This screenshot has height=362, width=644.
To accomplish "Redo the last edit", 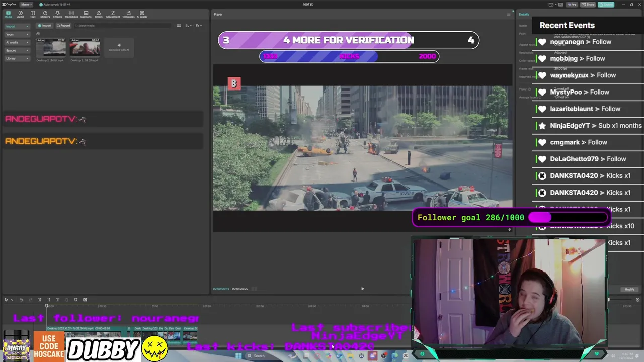I will (x=30, y=300).
